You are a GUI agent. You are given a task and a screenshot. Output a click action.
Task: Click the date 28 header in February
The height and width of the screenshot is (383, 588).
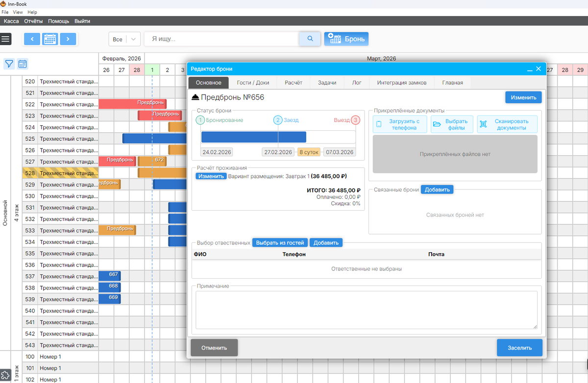point(137,70)
